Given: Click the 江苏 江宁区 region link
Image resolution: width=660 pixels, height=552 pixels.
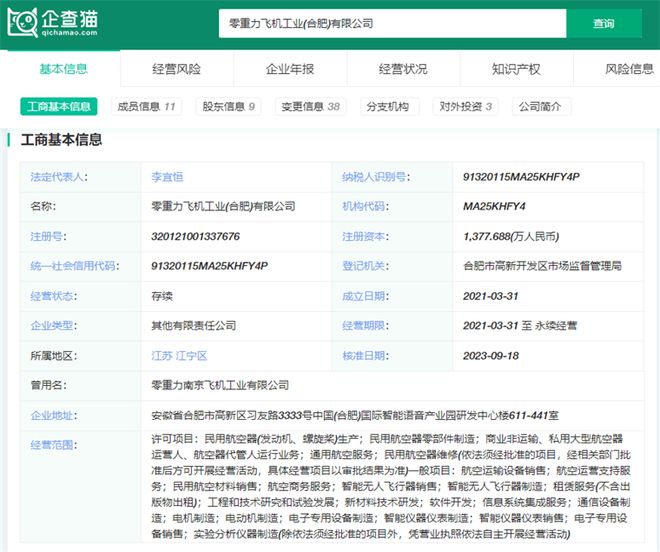Looking at the screenshot, I should pos(179,356).
